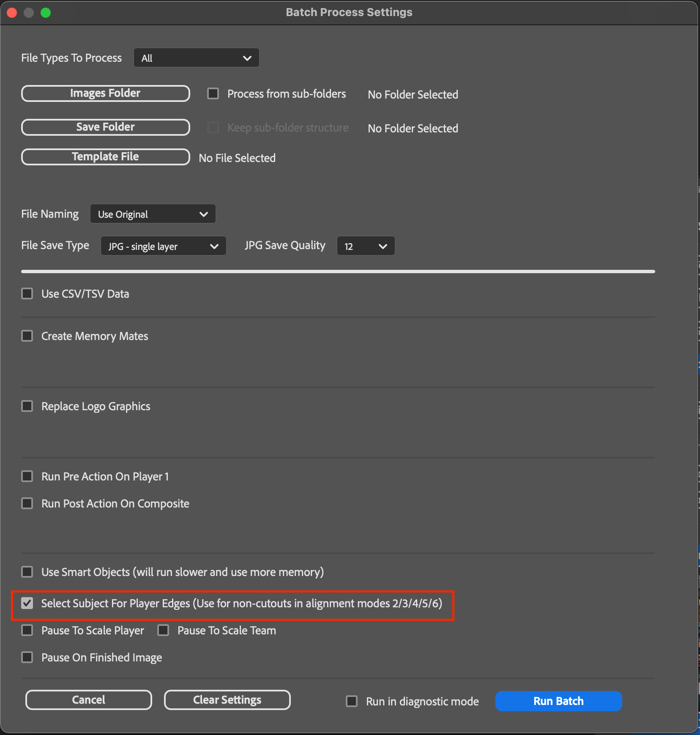This screenshot has width=700, height=735.
Task: Change the JPG Save Quality dropdown
Action: [x=365, y=246]
